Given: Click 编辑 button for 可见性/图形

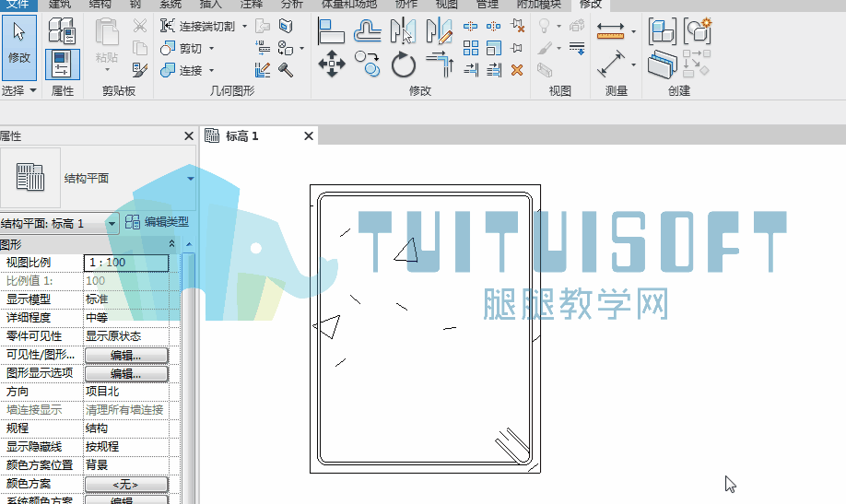Looking at the screenshot, I should [126, 355].
